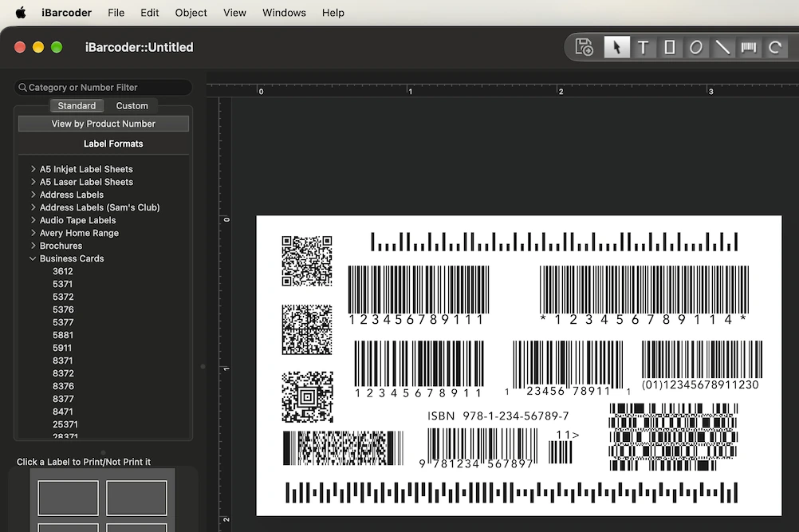Viewport: 799px width, 532px height.
Task: Select the barcode labeled (01)12345678911230
Action: [x=702, y=365]
